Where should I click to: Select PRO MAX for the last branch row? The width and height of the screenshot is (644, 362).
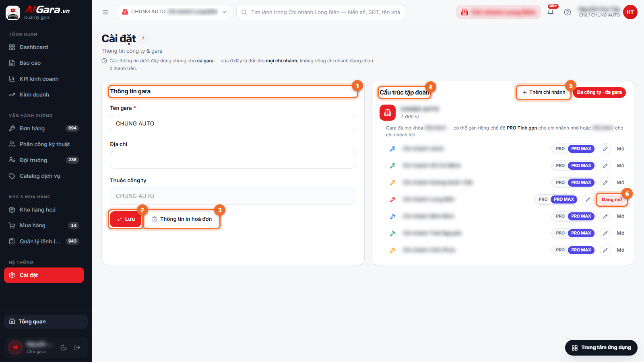pos(581,250)
